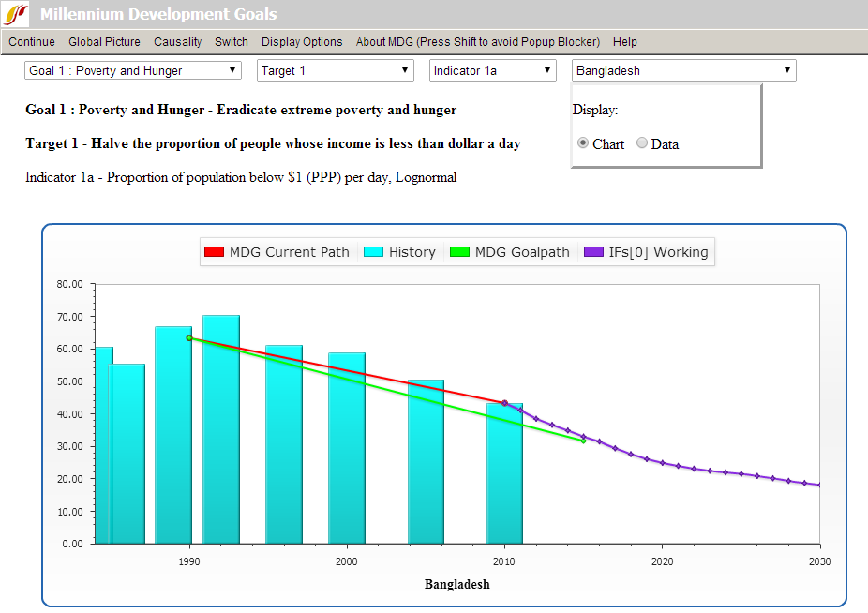Image resolution: width=868 pixels, height=613 pixels.
Task: Click the red MDG Current Path legend swatch
Action: point(215,252)
